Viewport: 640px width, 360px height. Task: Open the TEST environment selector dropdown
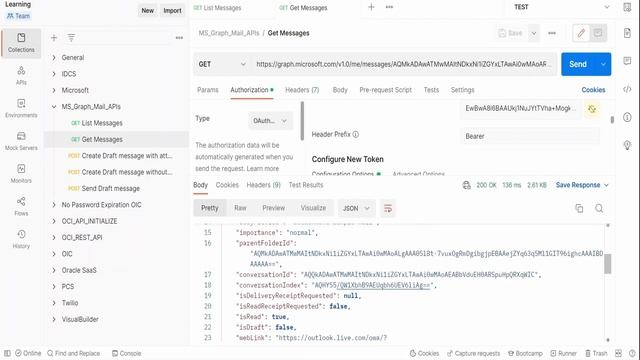pos(561,7)
